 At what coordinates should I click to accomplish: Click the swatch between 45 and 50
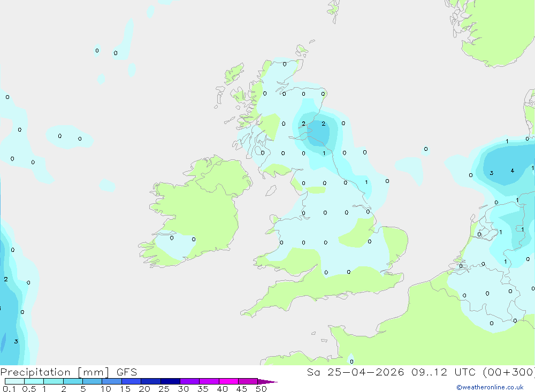[248, 381]
